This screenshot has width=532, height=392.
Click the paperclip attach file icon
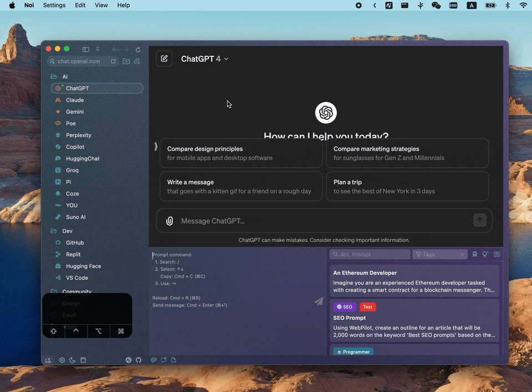170,221
